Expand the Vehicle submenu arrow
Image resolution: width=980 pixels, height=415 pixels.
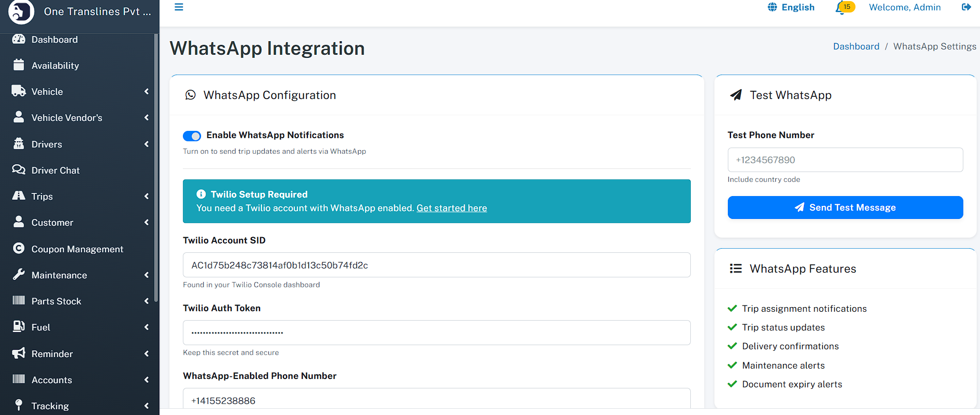click(146, 92)
